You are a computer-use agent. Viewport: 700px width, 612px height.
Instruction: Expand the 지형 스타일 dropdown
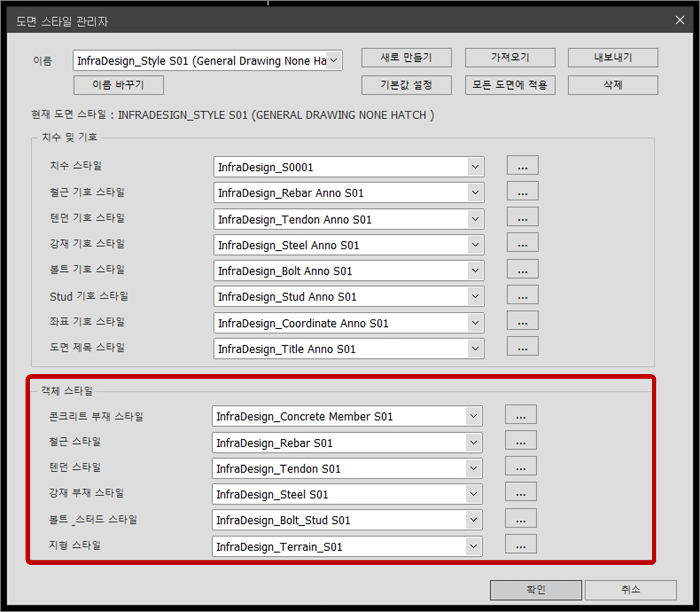[473, 546]
